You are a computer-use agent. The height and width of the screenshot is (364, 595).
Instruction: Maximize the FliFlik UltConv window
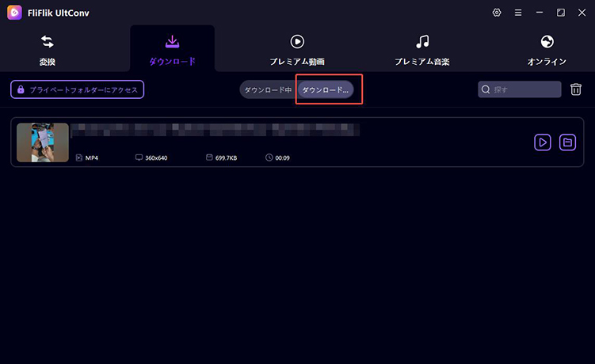point(560,13)
